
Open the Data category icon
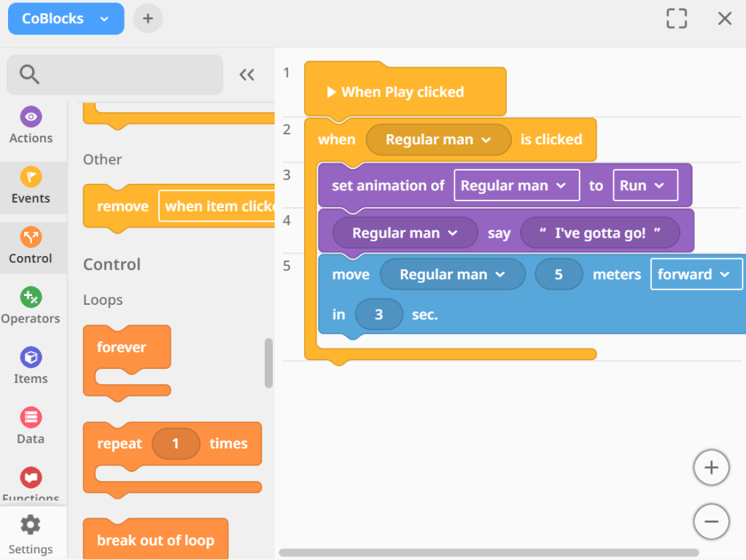coord(31,418)
